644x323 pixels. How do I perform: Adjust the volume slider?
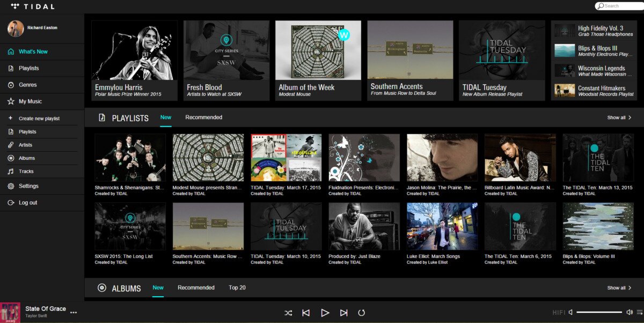click(x=599, y=312)
